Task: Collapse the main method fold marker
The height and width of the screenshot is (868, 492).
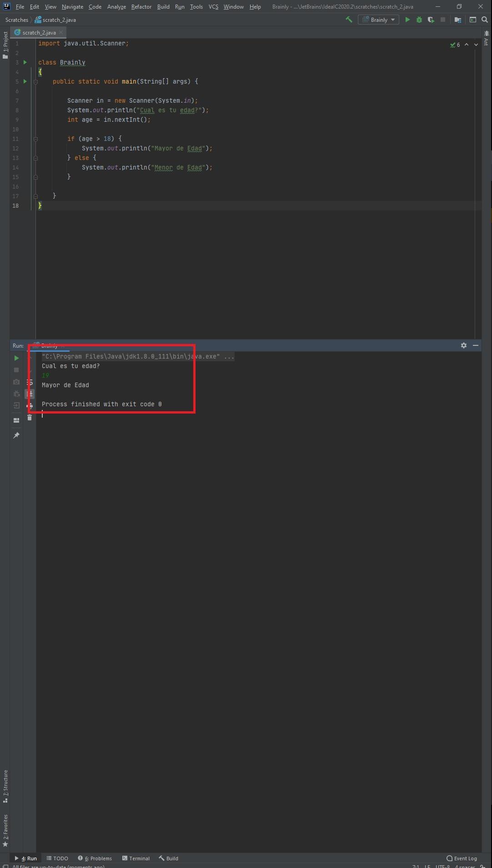Action: (x=35, y=82)
